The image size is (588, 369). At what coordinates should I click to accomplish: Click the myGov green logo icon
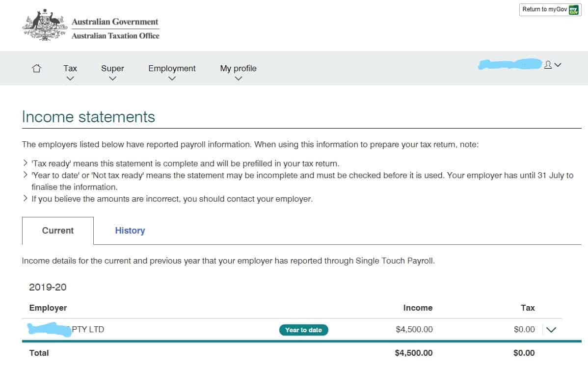573,10
